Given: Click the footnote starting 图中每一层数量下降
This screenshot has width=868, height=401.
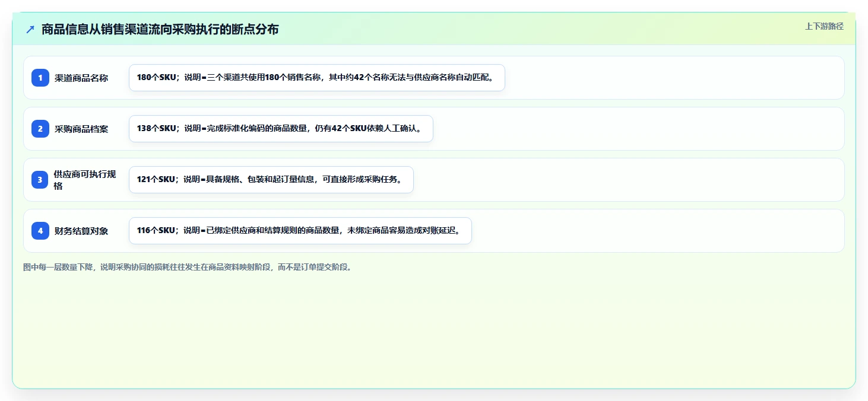Looking at the screenshot, I should tap(189, 267).
